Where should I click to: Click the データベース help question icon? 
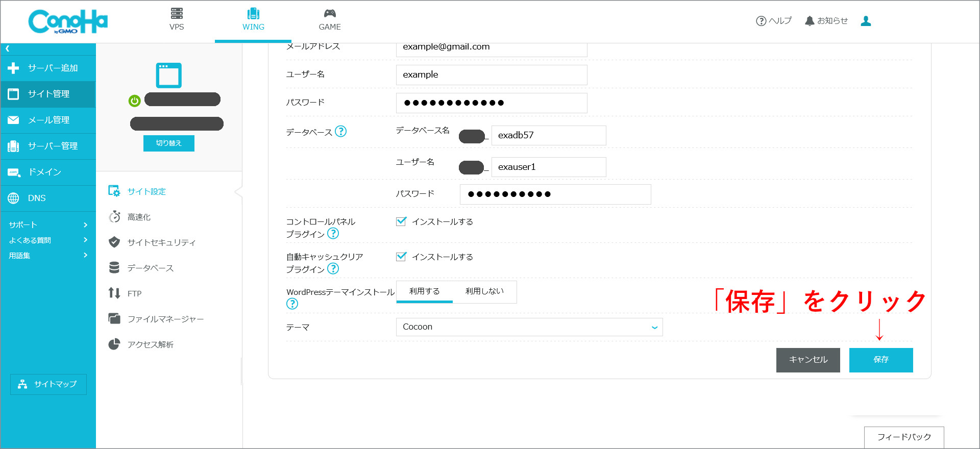(x=340, y=132)
